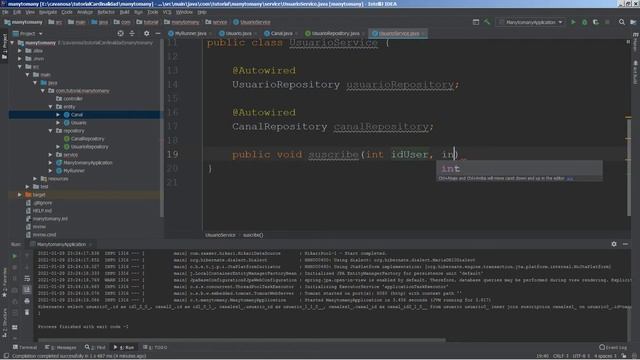Start debugging with the green bug icon
This screenshot has width=640, height=360.
[584, 22]
